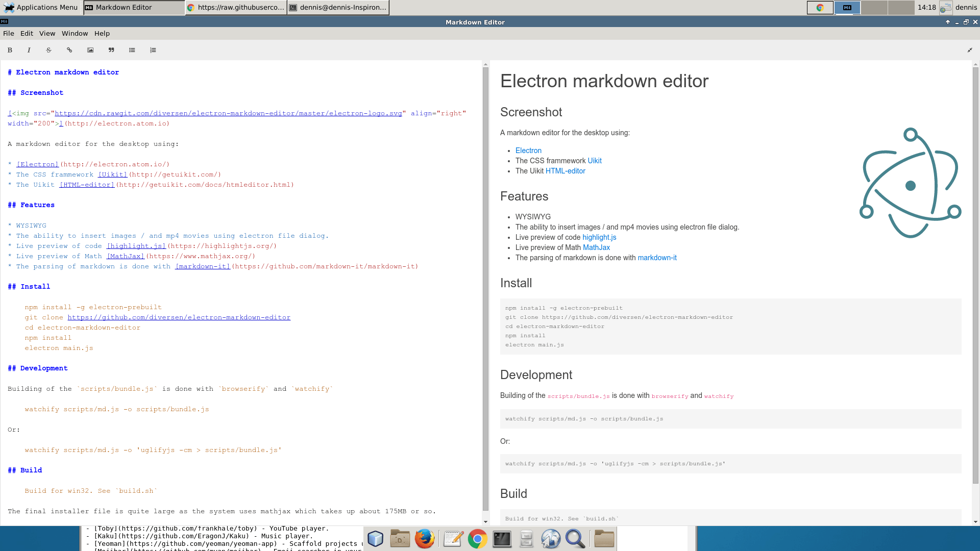Toggle fullscreen editor with the expand icon

(970, 50)
